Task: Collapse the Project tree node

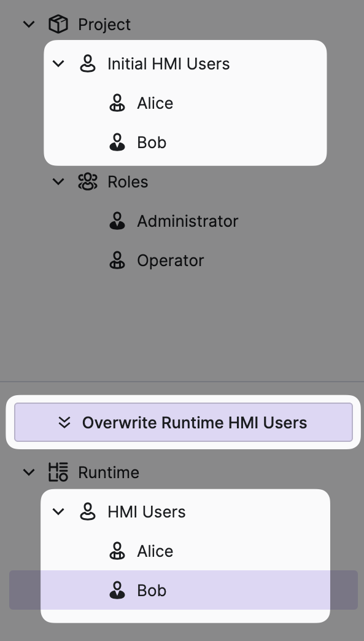Action: coord(29,24)
